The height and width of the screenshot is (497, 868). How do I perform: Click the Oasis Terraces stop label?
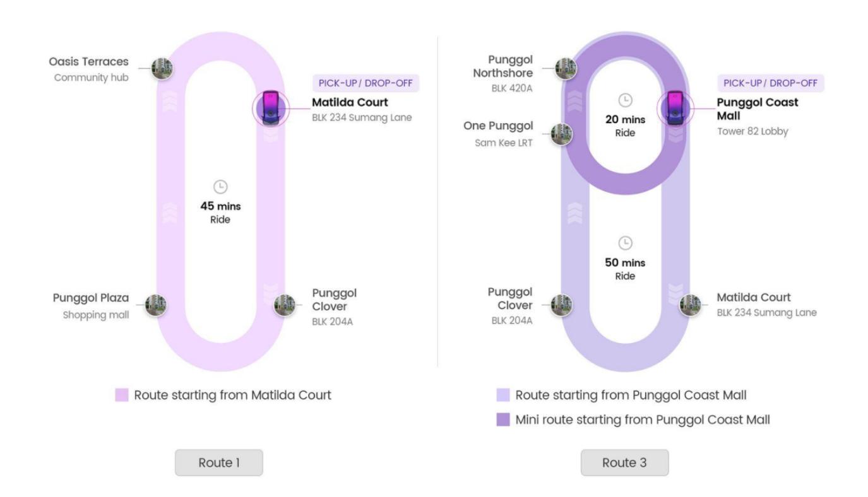tap(88, 62)
